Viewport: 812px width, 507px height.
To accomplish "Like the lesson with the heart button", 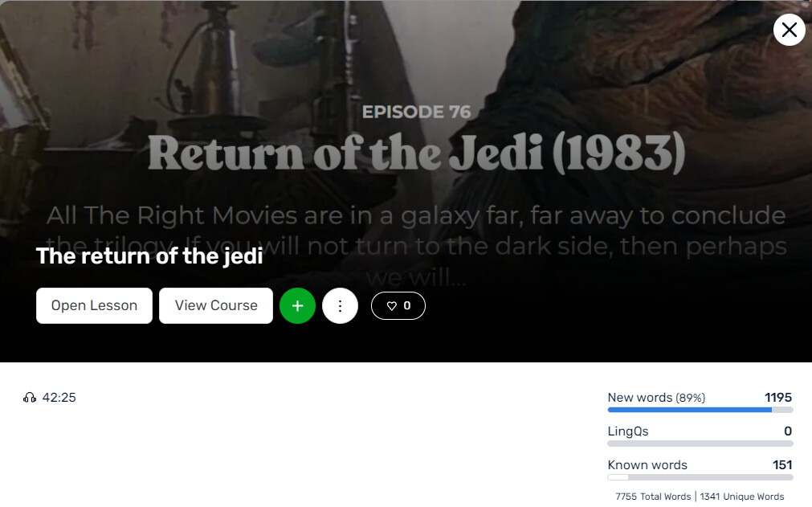I will (x=398, y=305).
